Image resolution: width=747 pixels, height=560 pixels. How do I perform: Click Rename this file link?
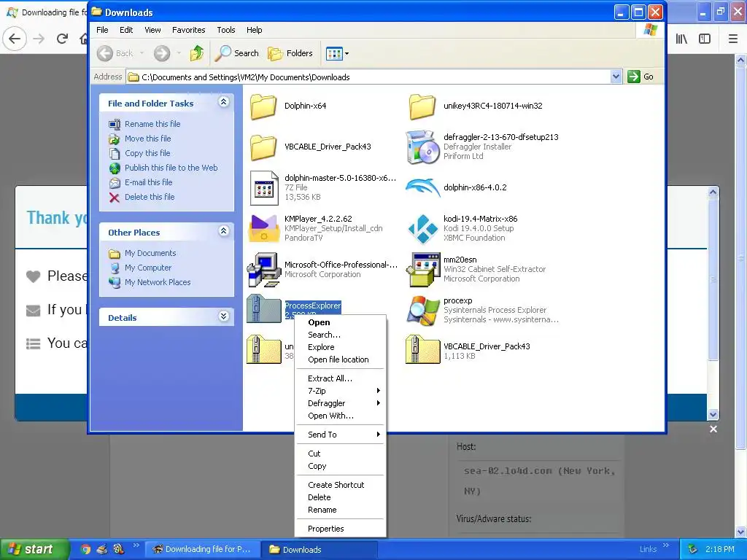tap(152, 124)
